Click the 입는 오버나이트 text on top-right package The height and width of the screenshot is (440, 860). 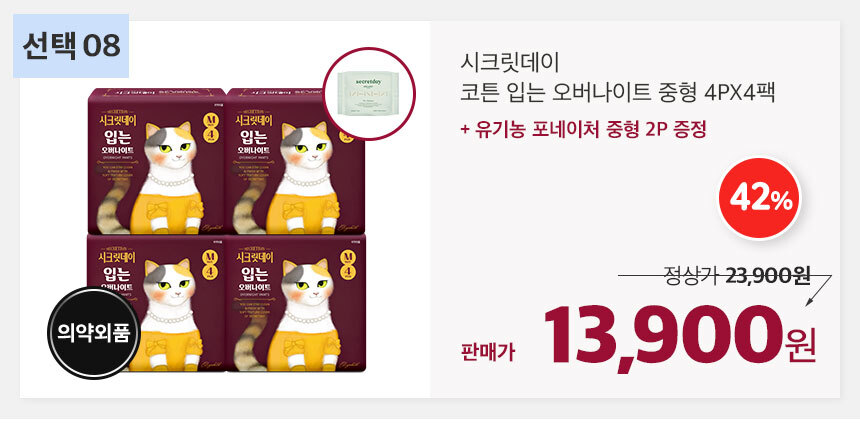click(254, 141)
